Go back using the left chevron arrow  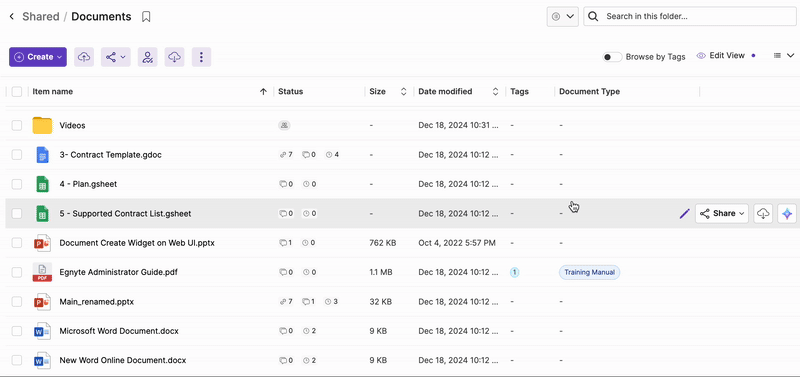point(12,17)
